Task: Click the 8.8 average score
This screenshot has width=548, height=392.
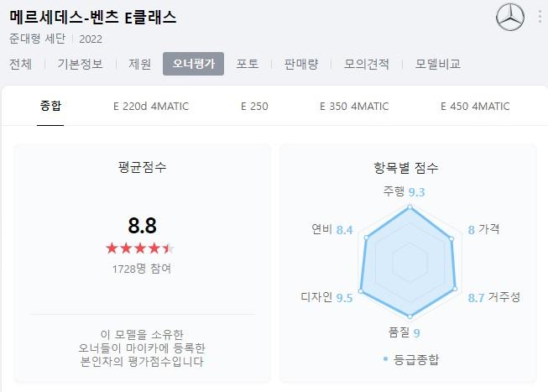Action: [x=142, y=225]
